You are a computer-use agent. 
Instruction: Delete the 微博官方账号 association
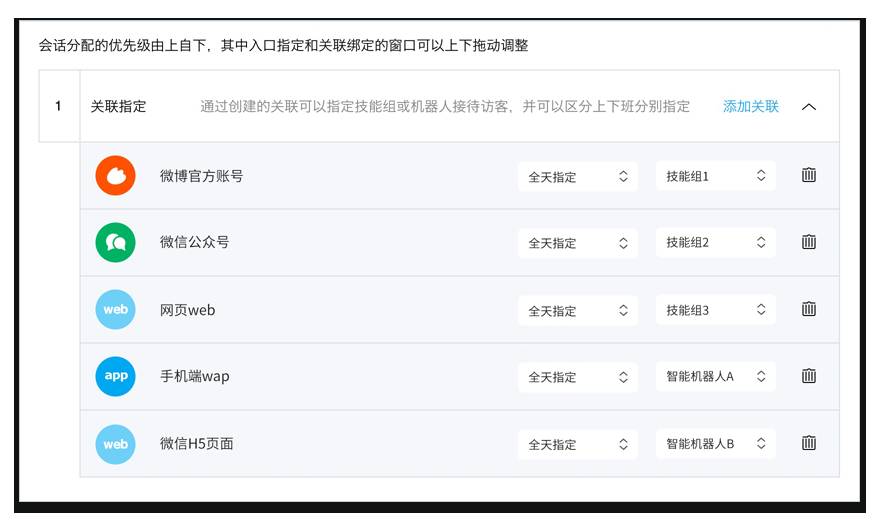click(x=809, y=175)
